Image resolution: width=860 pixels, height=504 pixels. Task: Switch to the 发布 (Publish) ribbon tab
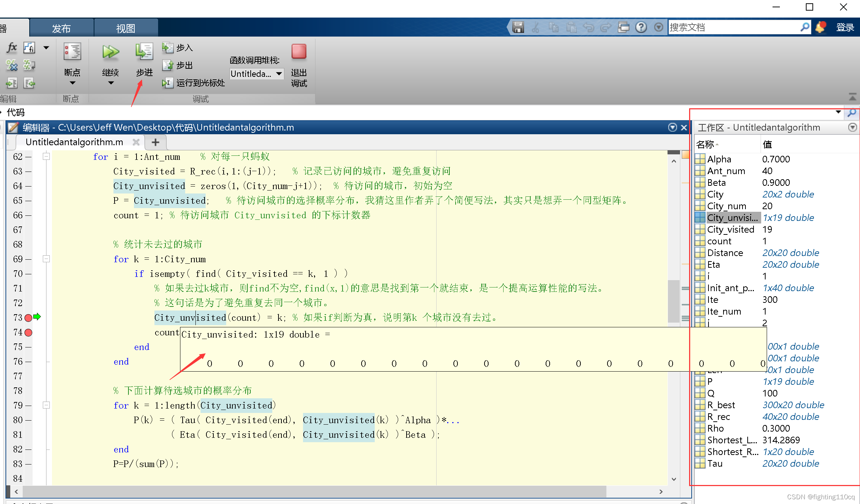click(x=61, y=28)
